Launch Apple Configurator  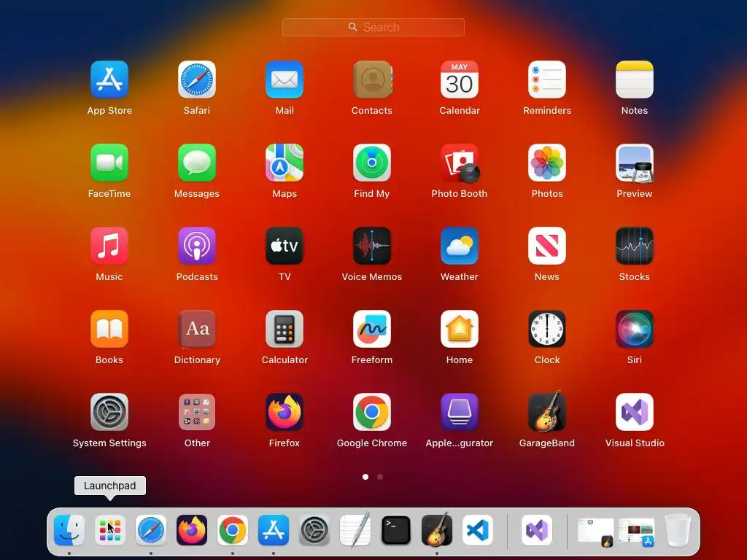460,412
